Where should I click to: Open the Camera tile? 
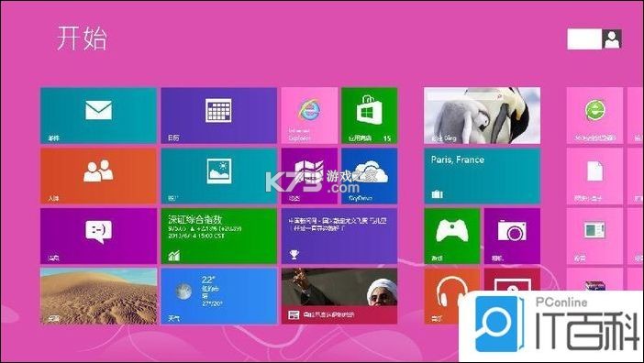512,236
